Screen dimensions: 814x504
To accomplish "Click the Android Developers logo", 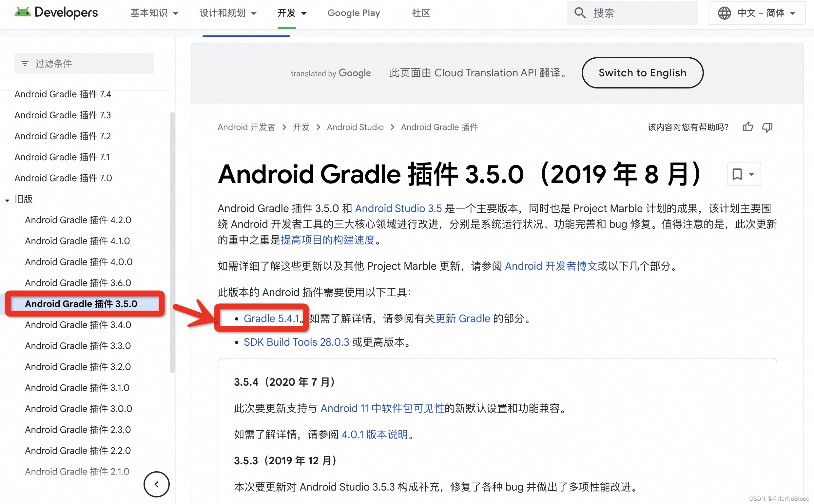I will click(56, 13).
